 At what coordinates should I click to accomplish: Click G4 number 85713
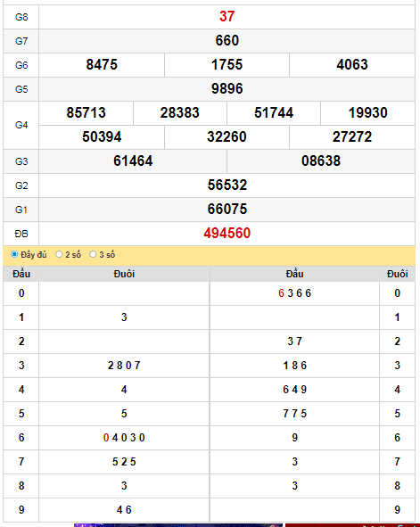point(86,112)
